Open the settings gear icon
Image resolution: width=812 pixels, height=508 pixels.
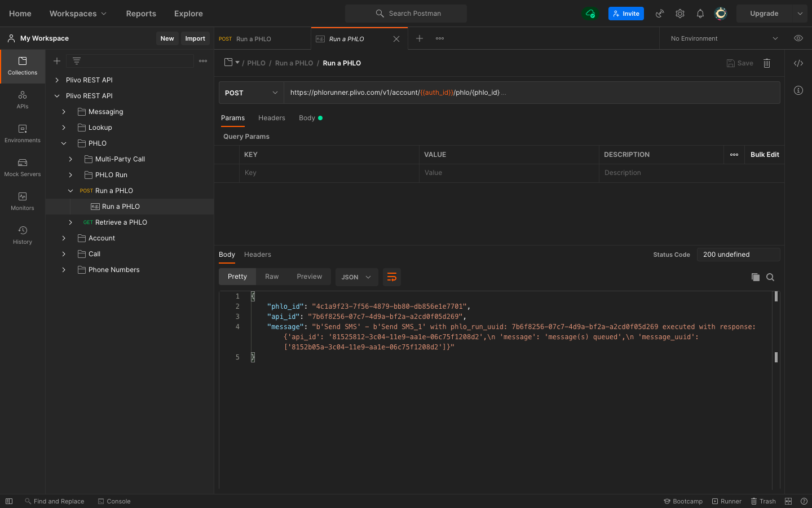tap(680, 14)
